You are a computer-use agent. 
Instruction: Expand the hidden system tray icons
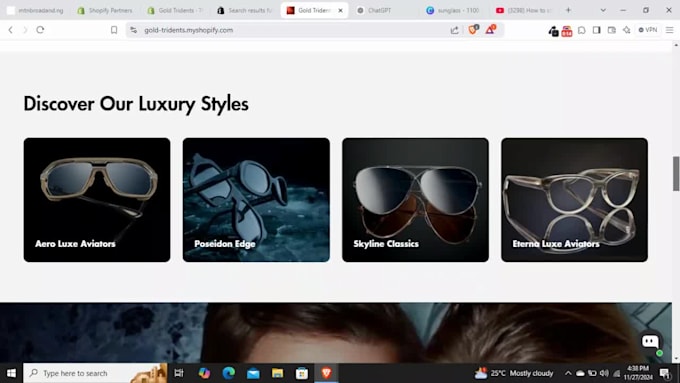coord(568,373)
